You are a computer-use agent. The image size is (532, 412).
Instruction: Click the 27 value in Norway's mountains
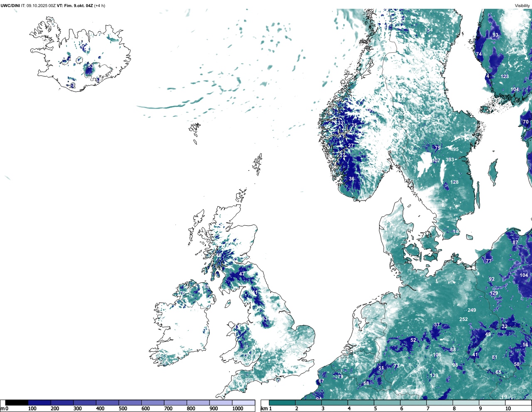coord(351,146)
